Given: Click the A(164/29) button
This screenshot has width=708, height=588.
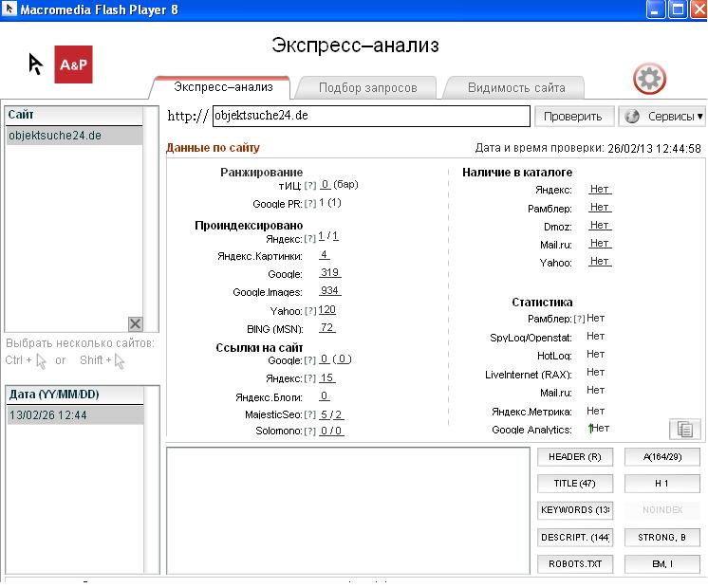Looking at the screenshot, I should [x=661, y=457].
